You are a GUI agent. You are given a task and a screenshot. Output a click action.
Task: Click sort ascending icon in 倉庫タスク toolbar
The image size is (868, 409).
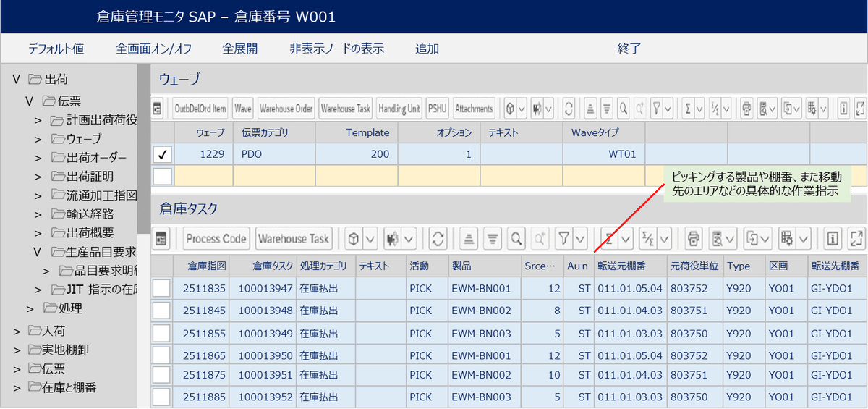(469, 238)
